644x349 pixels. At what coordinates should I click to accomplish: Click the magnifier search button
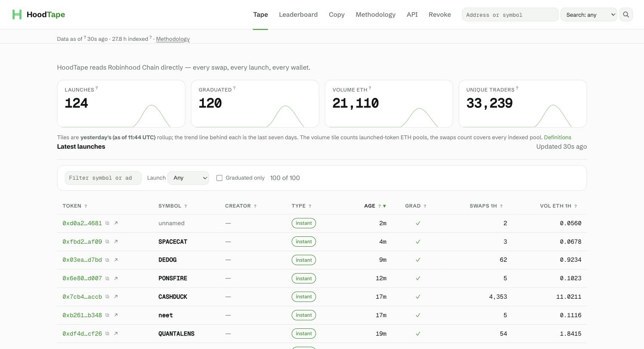tap(626, 15)
